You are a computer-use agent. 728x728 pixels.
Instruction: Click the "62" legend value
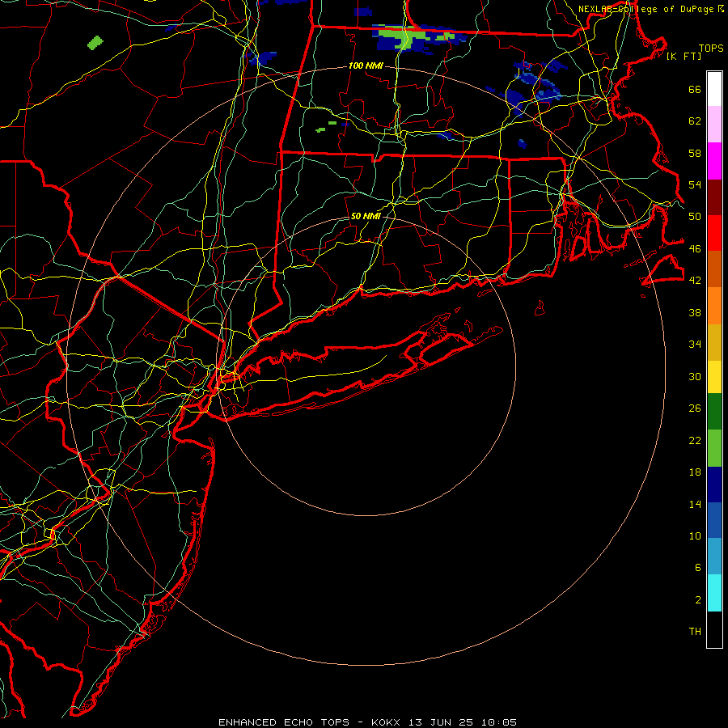coord(695,121)
